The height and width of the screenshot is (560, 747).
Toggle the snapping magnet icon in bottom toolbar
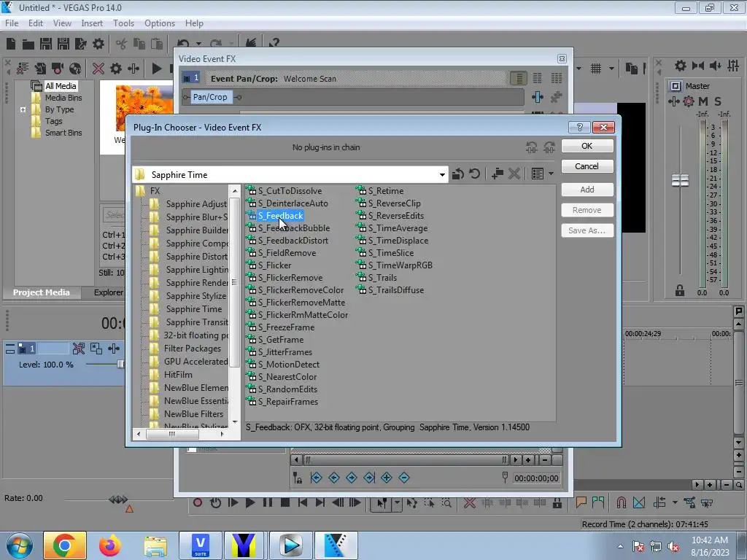tap(622, 502)
